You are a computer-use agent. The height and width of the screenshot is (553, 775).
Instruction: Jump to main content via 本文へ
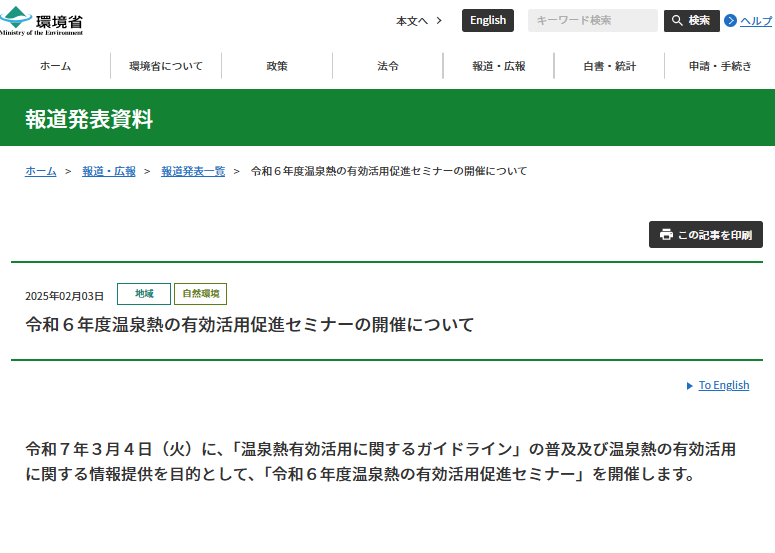pyautogui.click(x=412, y=21)
